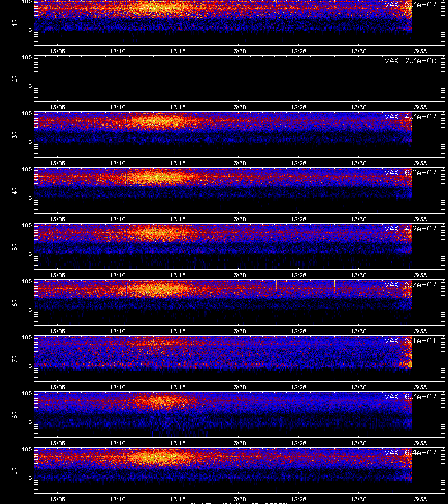Click the 13:30 tick label under panel 6R
The image size is (448, 504).
358,331
